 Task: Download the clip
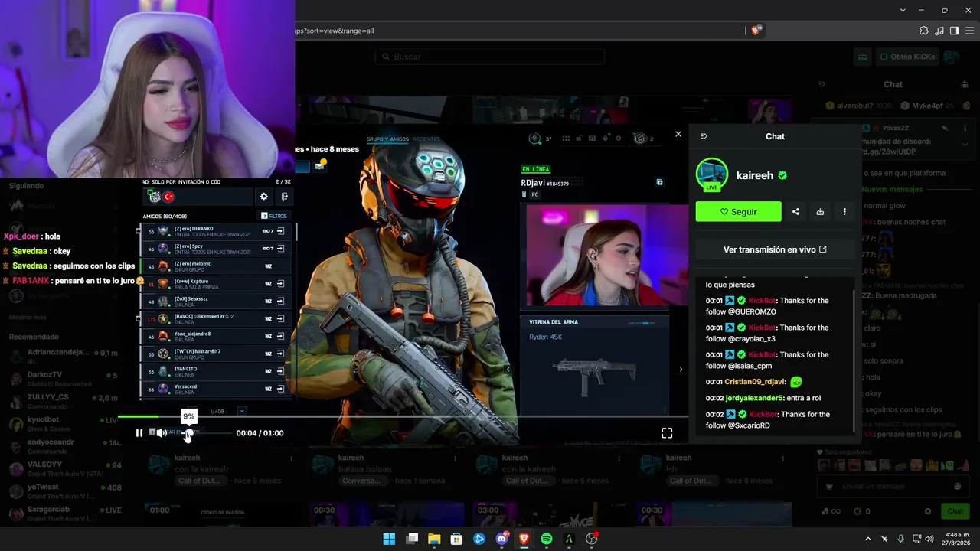tap(820, 212)
